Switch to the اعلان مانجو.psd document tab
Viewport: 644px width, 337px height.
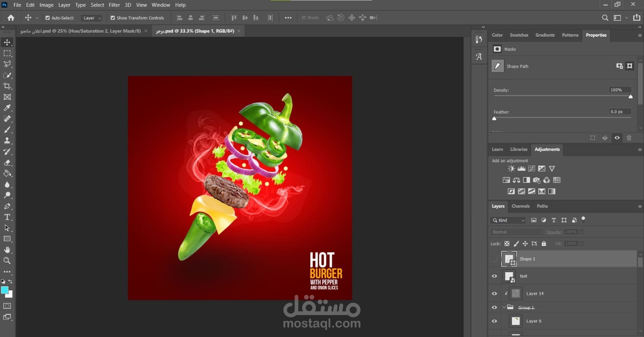80,31
